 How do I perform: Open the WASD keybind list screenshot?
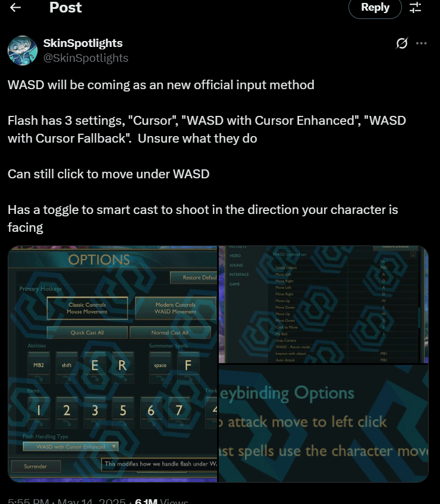[323, 304]
